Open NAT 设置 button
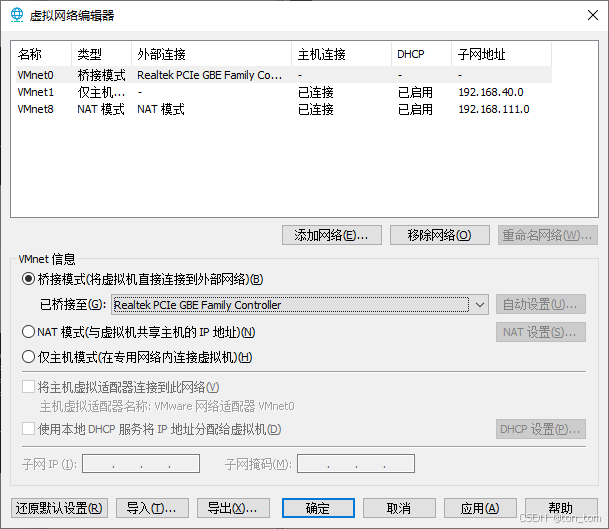The image size is (609, 529). pyautogui.click(x=541, y=332)
